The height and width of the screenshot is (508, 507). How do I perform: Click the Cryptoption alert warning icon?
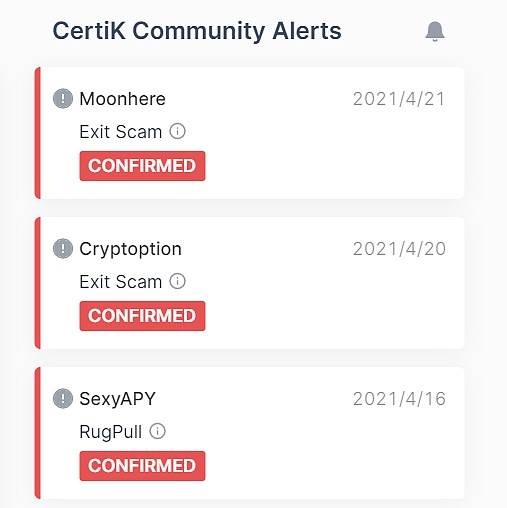coord(63,249)
